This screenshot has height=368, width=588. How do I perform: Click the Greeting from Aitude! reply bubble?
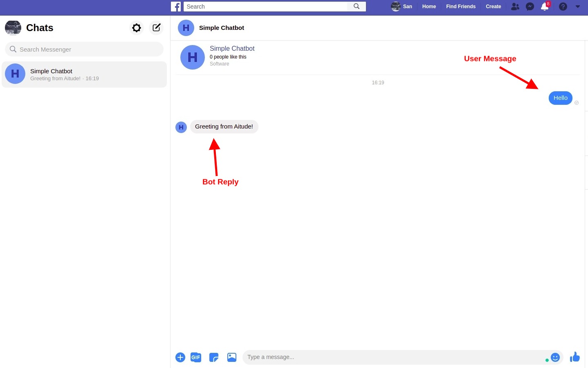(224, 126)
